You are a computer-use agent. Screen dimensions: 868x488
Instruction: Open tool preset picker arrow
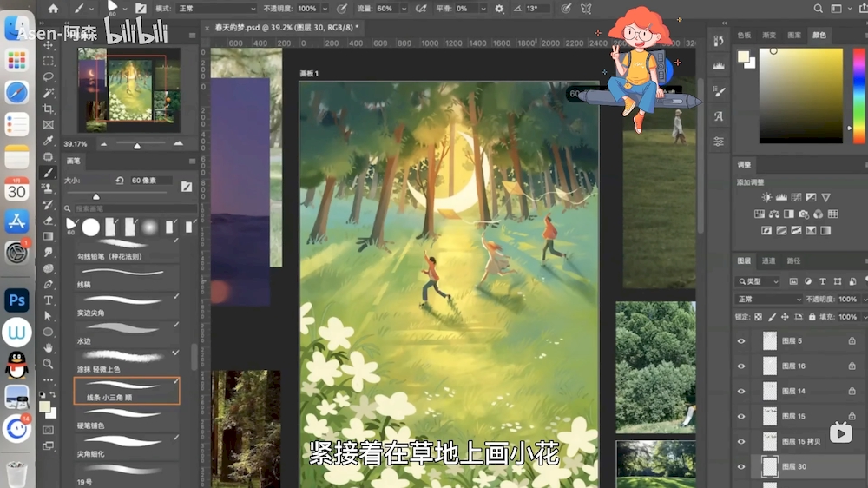pyautogui.click(x=91, y=9)
